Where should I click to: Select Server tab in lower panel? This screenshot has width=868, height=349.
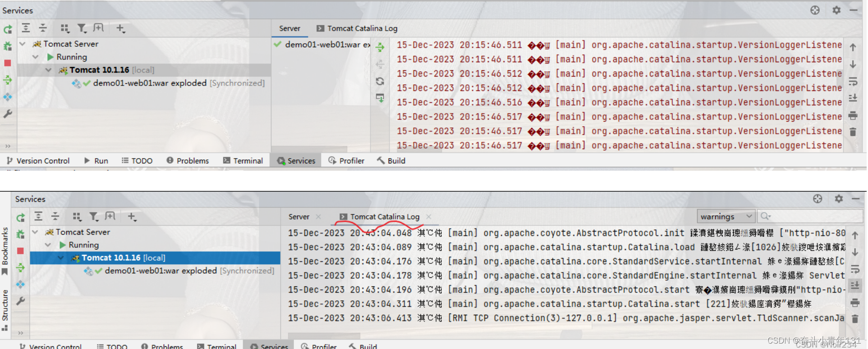coord(299,217)
